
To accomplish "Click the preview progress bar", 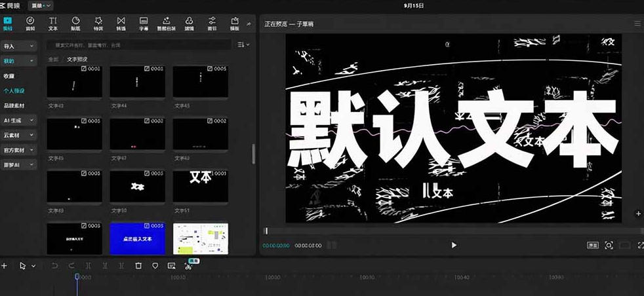I will pos(452,231).
